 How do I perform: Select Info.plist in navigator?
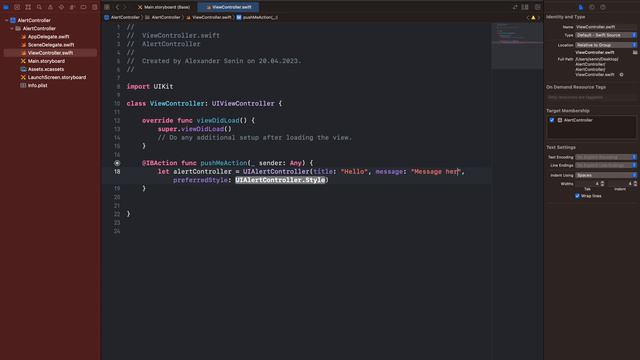[x=38, y=86]
